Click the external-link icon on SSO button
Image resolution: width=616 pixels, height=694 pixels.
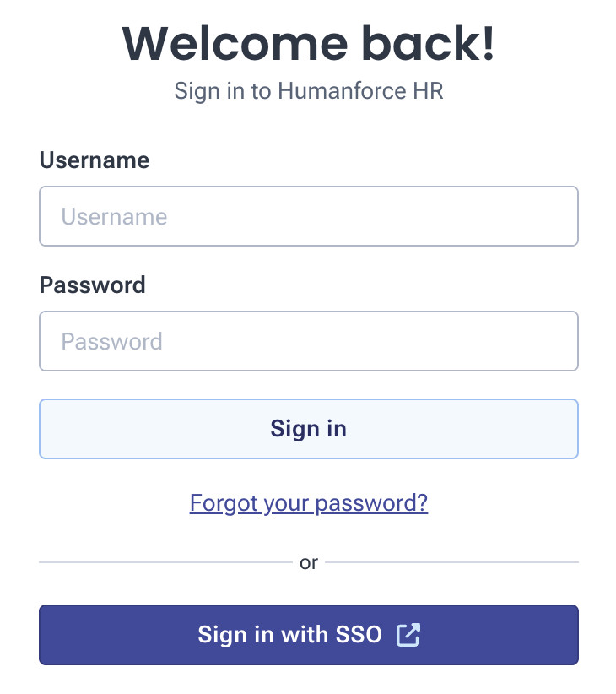tap(408, 635)
